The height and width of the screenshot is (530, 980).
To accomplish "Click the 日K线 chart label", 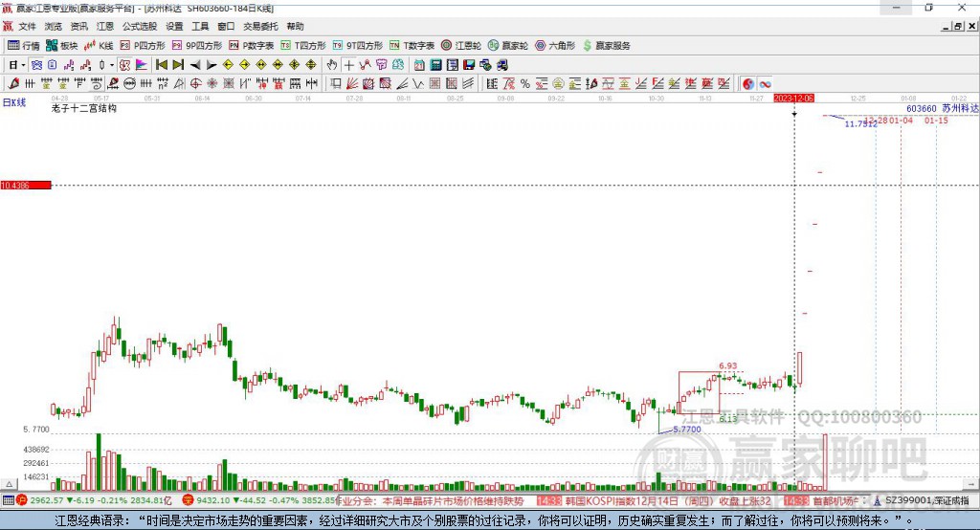I will (14, 102).
